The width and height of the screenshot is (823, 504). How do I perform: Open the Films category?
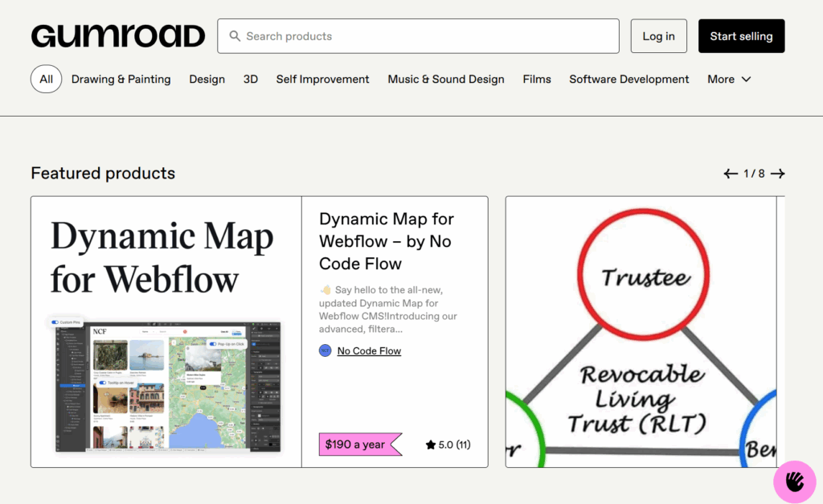[x=536, y=79]
